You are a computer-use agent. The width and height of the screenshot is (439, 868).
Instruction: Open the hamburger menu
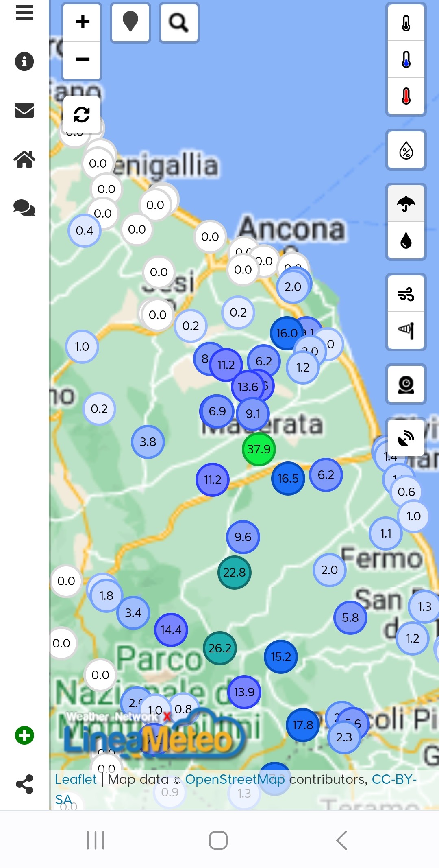click(x=24, y=13)
